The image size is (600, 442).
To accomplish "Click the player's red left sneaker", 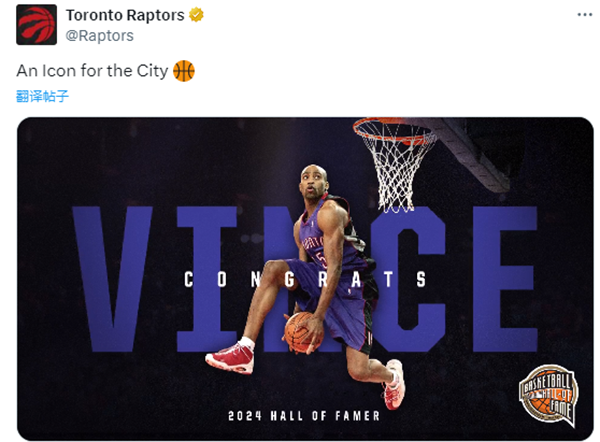I will (231, 358).
